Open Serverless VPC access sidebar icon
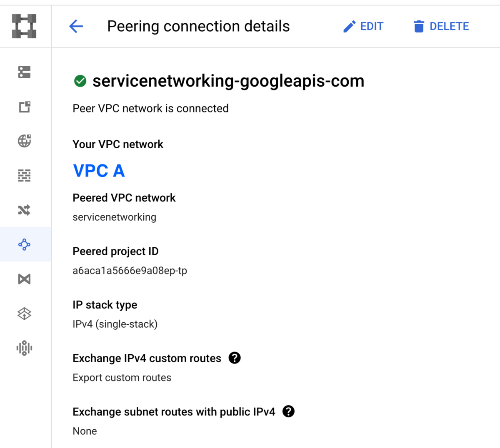 [x=24, y=314]
